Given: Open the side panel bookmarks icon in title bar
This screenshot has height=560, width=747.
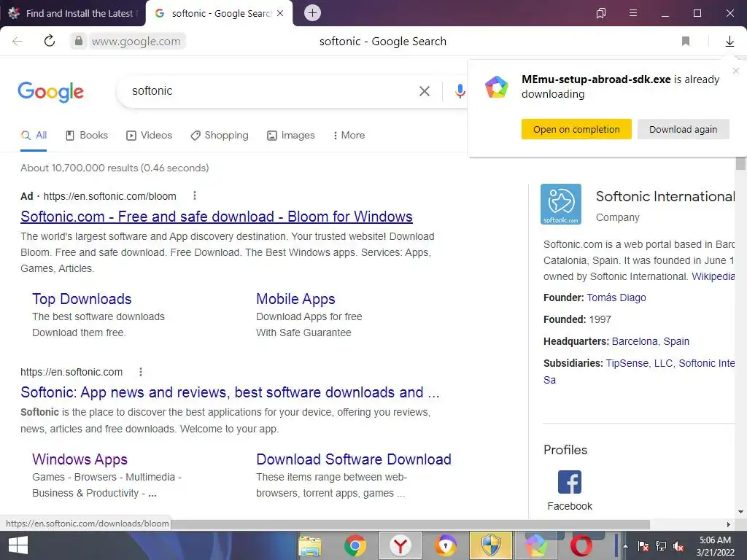Looking at the screenshot, I should 601,13.
